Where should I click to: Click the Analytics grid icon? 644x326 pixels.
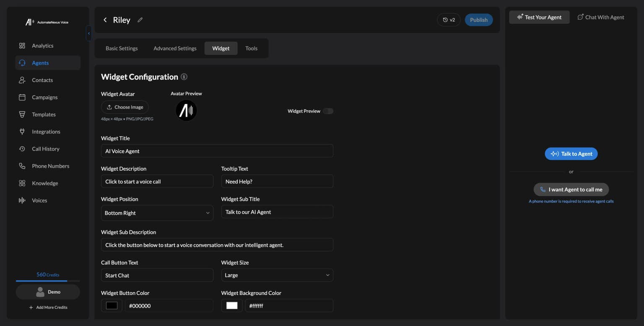(x=22, y=46)
